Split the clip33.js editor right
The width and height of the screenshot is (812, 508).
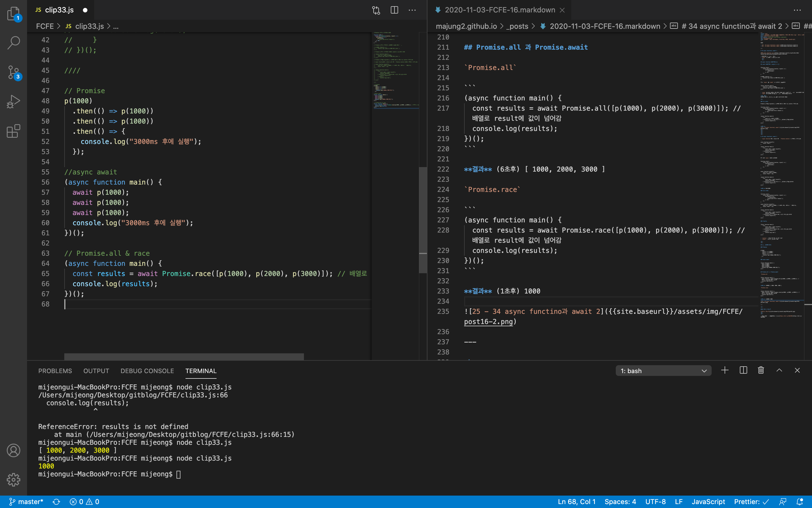(x=394, y=10)
